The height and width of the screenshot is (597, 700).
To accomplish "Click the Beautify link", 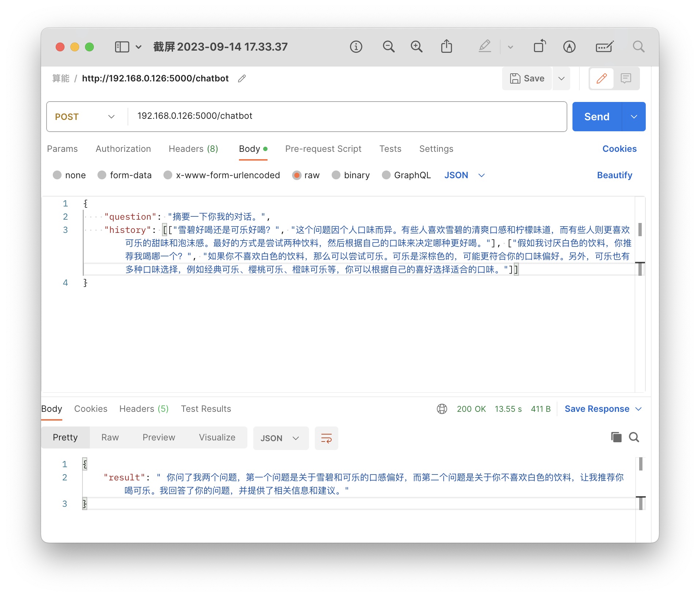I will pos(614,175).
